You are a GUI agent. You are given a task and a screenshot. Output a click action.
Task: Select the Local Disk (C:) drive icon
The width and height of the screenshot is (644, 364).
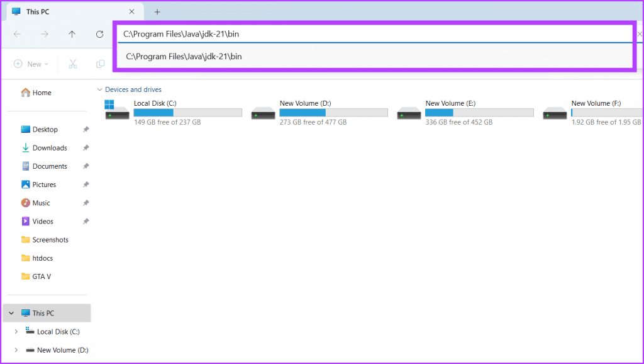tap(117, 110)
